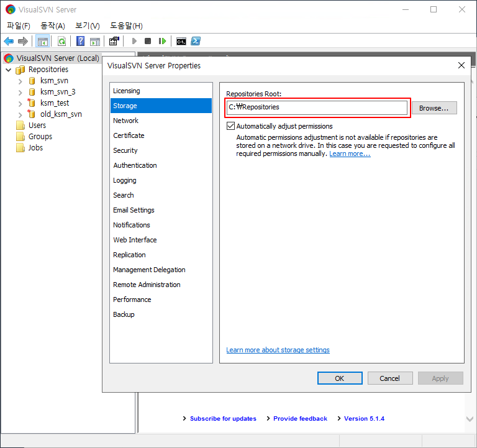Switch to the Certificate page
477x448 pixels.
161,135
